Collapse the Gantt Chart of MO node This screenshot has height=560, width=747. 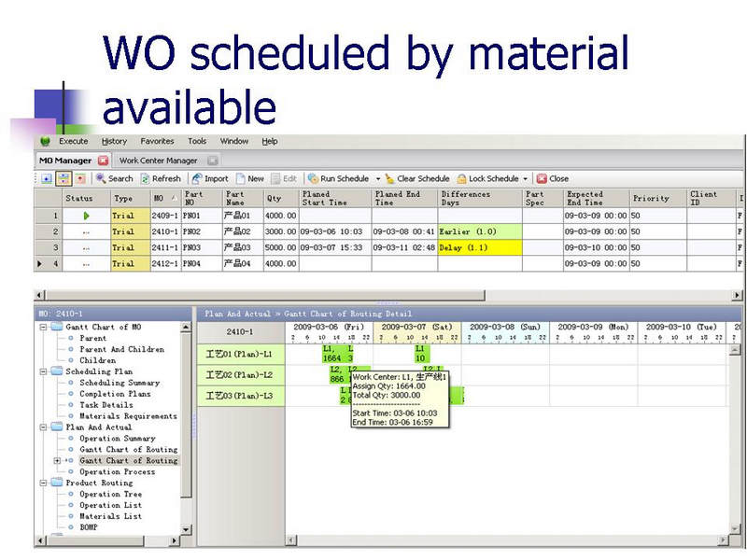(x=43, y=328)
